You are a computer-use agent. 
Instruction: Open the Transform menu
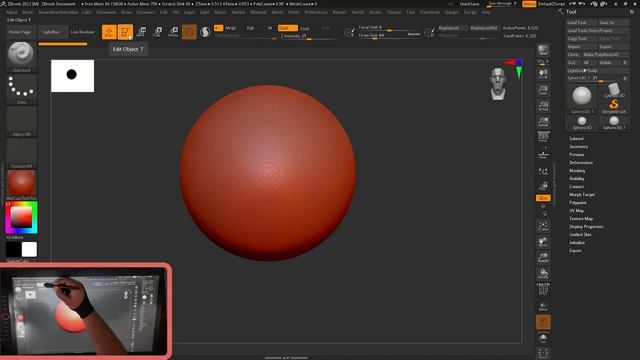coord(429,12)
